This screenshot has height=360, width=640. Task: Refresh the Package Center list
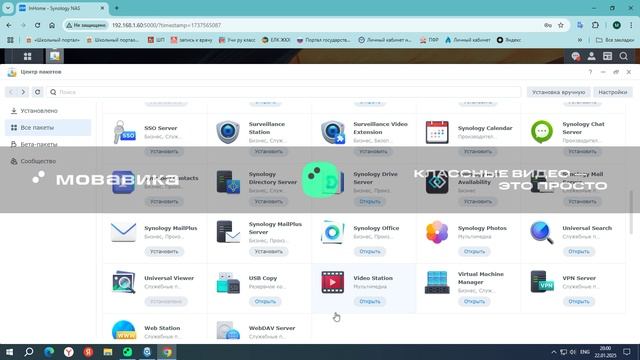click(x=38, y=92)
